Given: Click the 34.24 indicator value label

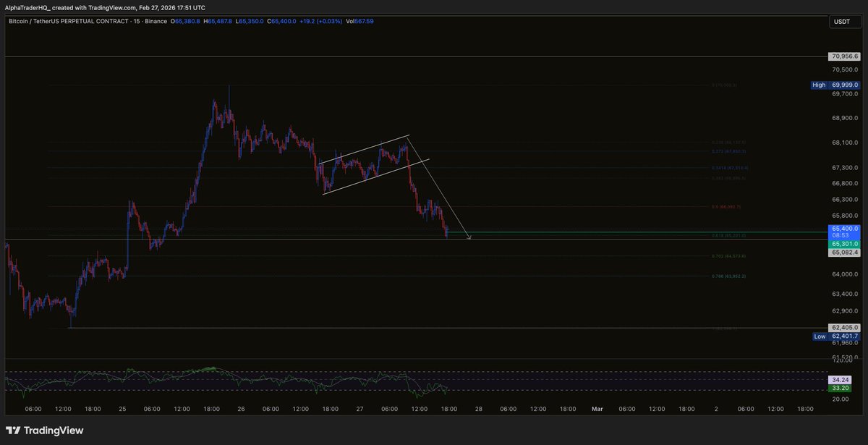Looking at the screenshot, I should point(839,379).
